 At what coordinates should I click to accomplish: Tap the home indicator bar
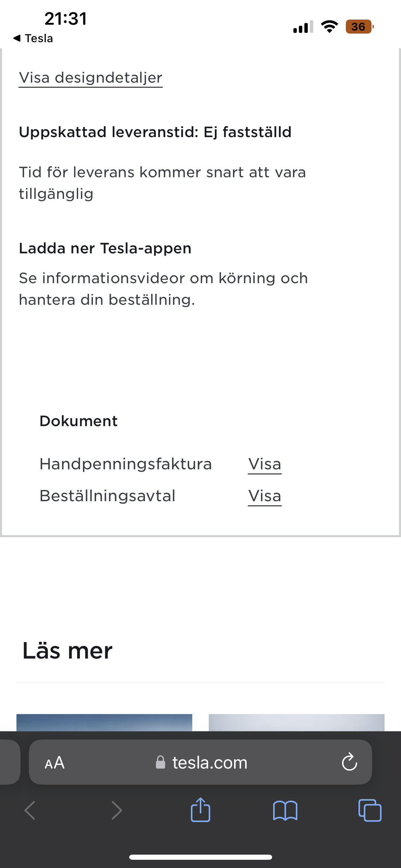coord(200,857)
